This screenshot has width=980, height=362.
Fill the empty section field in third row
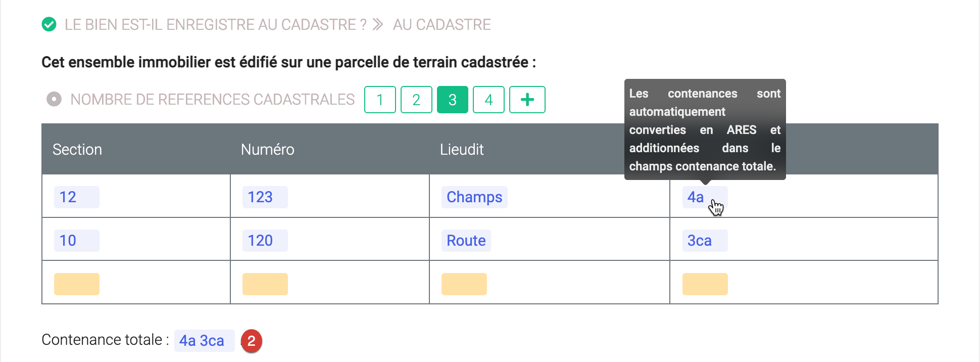coord(76,284)
